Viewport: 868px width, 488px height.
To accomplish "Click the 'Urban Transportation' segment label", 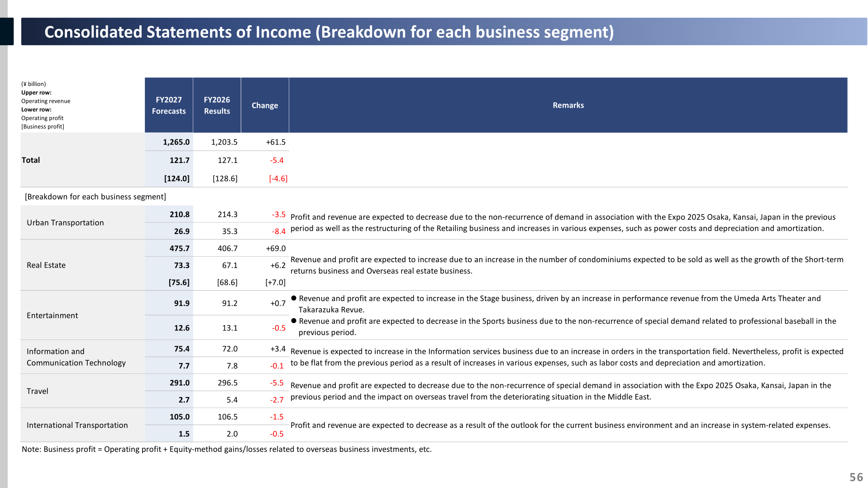I will pos(65,223).
